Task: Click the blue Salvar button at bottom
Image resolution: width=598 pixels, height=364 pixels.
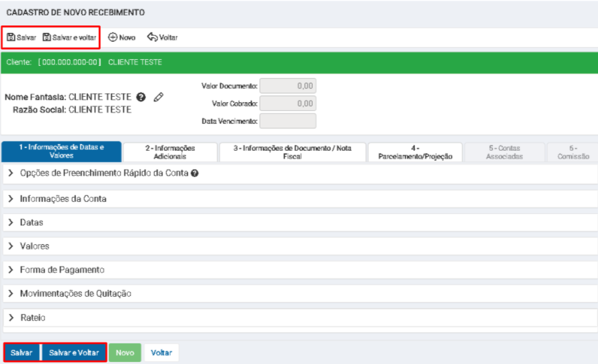Action: (22, 353)
